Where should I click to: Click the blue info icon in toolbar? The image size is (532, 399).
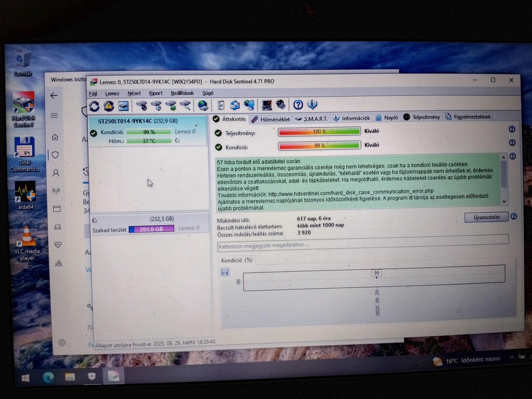pos(312,104)
